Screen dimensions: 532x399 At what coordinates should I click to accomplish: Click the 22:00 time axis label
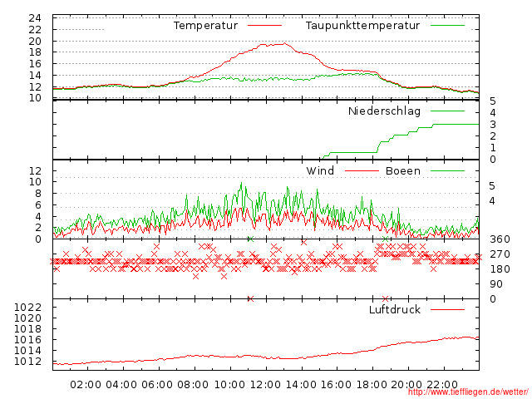[442, 384]
